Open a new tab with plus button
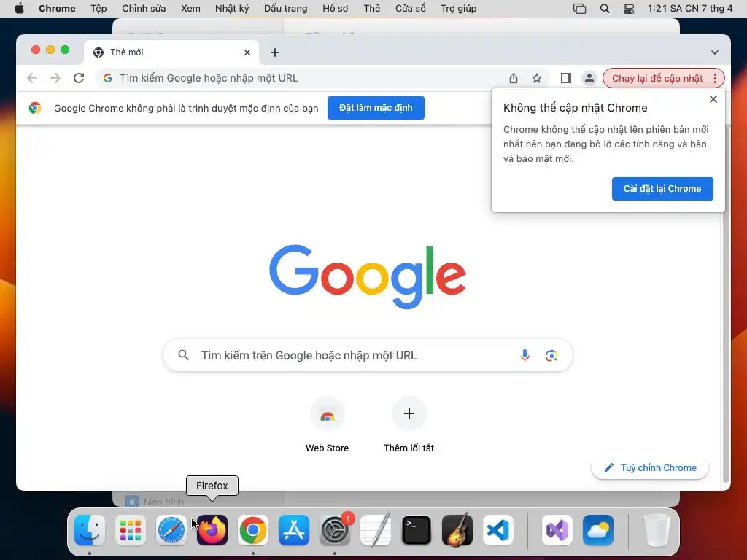 (275, 52)
